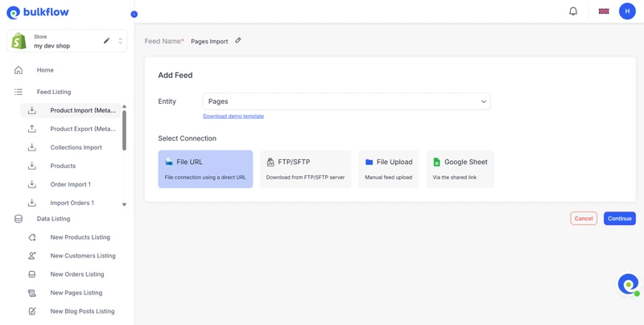644x325 pixels.
Task: Click the Feed Listing list icon
Action: pos(19,92)
